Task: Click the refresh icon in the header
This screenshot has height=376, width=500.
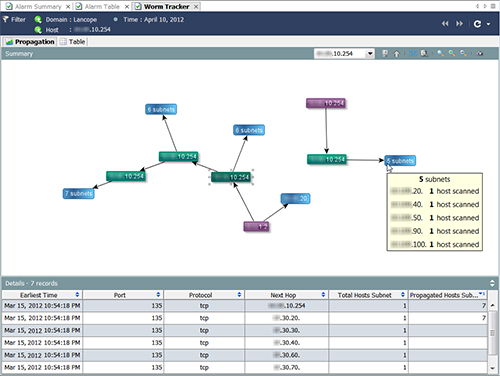Action: click(477, 24)
